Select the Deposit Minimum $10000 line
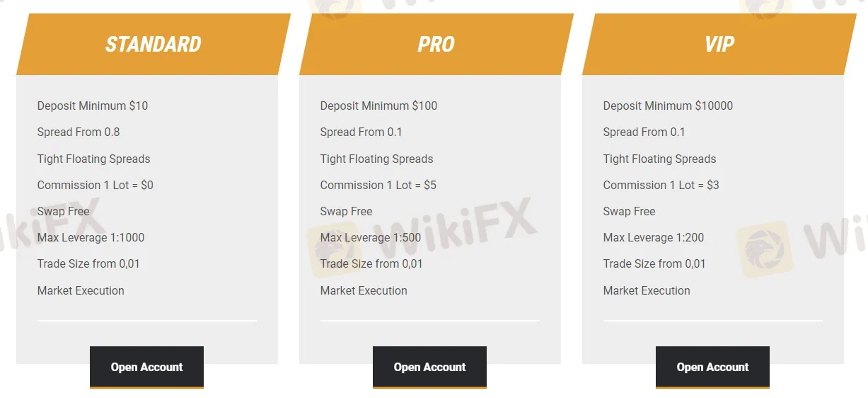 668,106
